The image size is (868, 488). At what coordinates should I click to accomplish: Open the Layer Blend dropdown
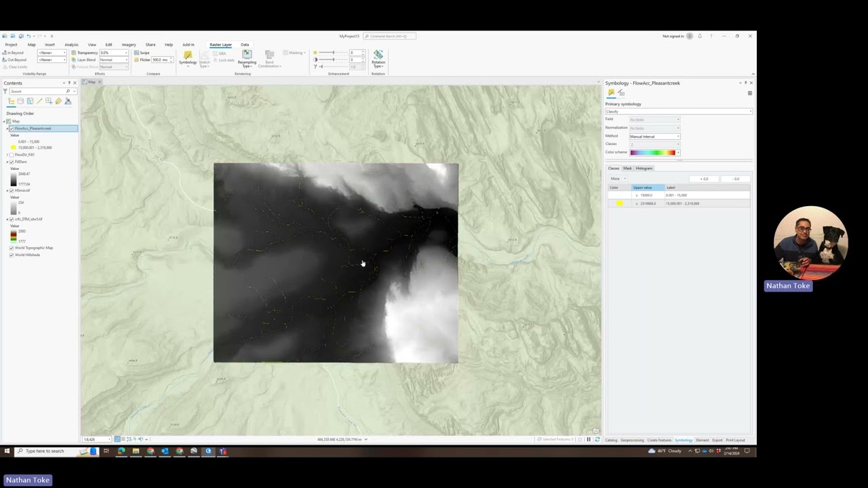(x=113, y=60)
